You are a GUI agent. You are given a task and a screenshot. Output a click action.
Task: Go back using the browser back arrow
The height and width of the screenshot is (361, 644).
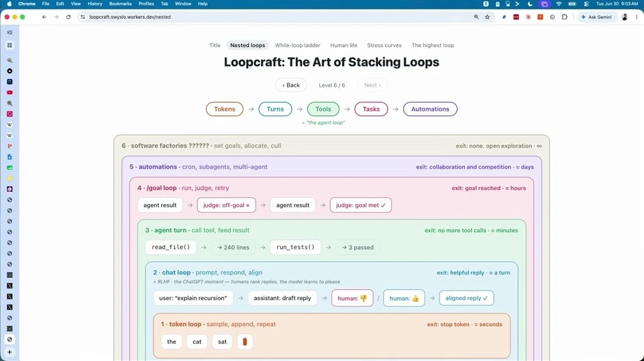(44, 17)
